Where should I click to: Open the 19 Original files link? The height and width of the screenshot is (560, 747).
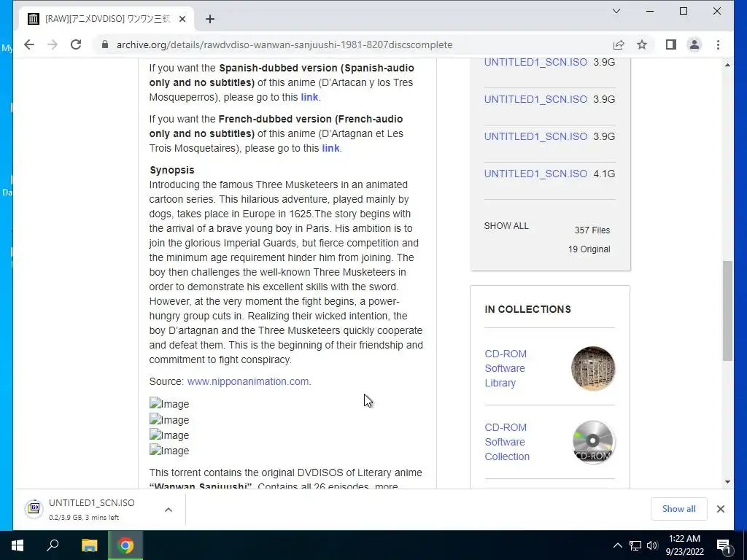(589, 249)
